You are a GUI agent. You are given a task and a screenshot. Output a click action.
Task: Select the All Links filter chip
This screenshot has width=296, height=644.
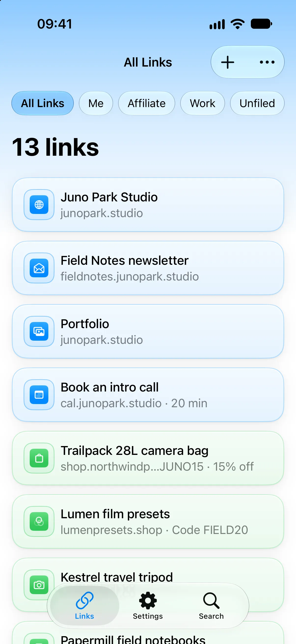(43, 103)
